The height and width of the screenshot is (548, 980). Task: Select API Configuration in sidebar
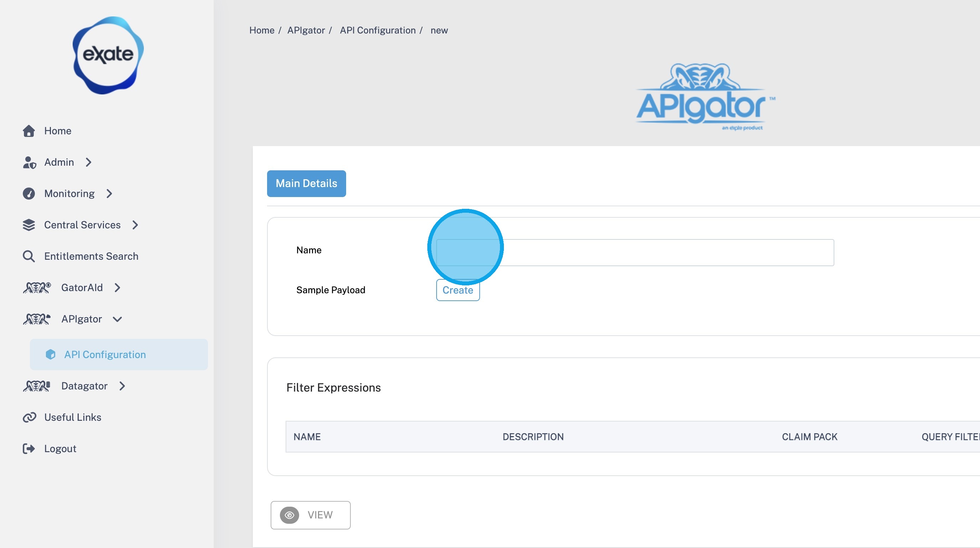coord(119,355)
